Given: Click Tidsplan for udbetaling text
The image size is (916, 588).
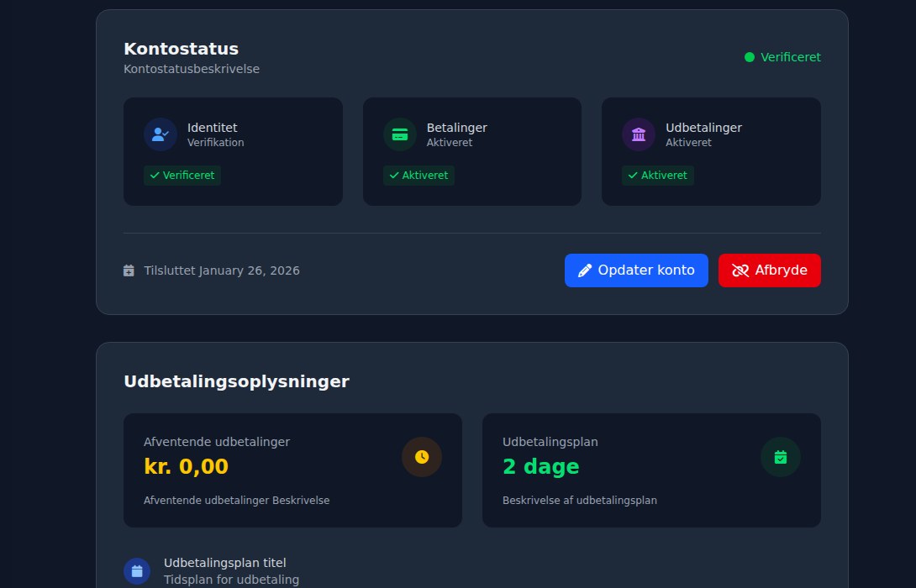Looking at the screenshot, I should pos(231,580).
